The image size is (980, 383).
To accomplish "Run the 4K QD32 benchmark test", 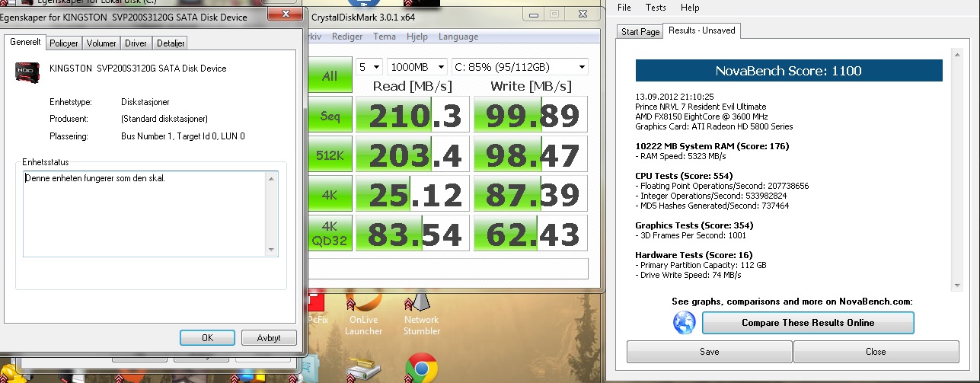I will pos(330,234).
